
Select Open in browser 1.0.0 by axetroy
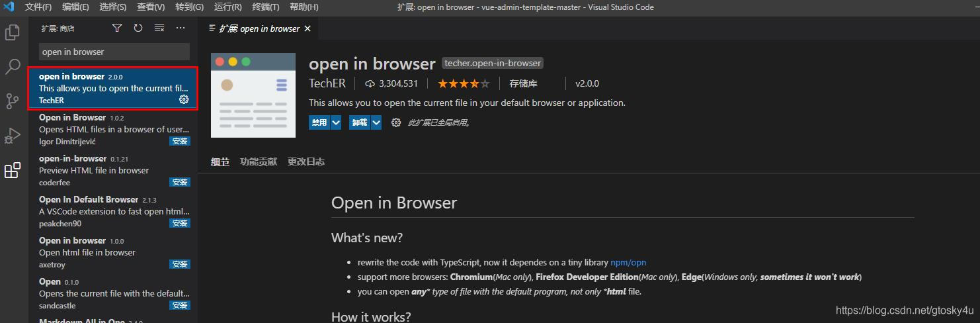click(112, 252)
